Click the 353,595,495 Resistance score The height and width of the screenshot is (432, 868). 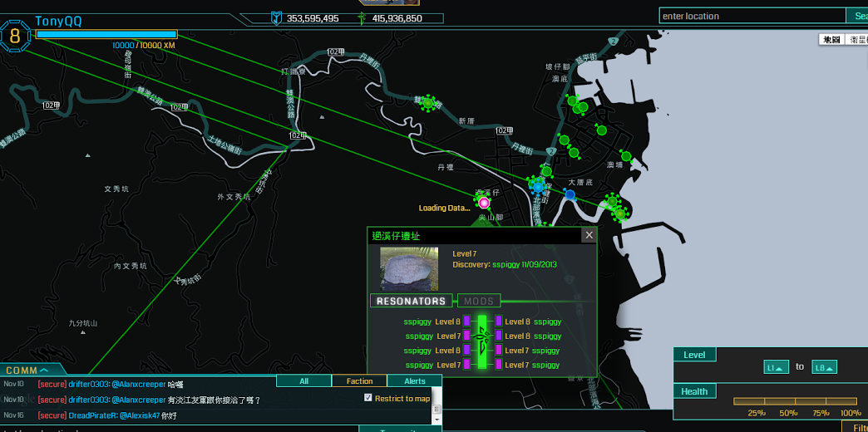[x=313, y=18]
